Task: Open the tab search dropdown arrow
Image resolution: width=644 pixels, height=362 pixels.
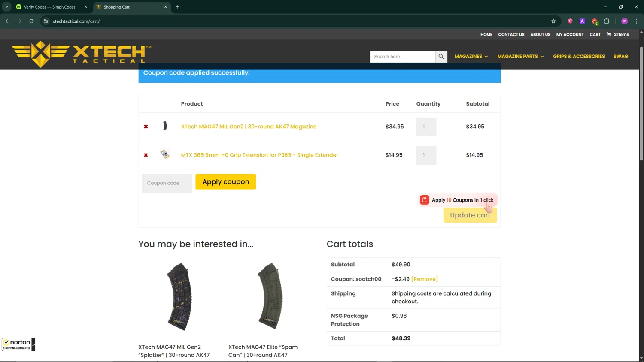Action: (x=6, y=7)
